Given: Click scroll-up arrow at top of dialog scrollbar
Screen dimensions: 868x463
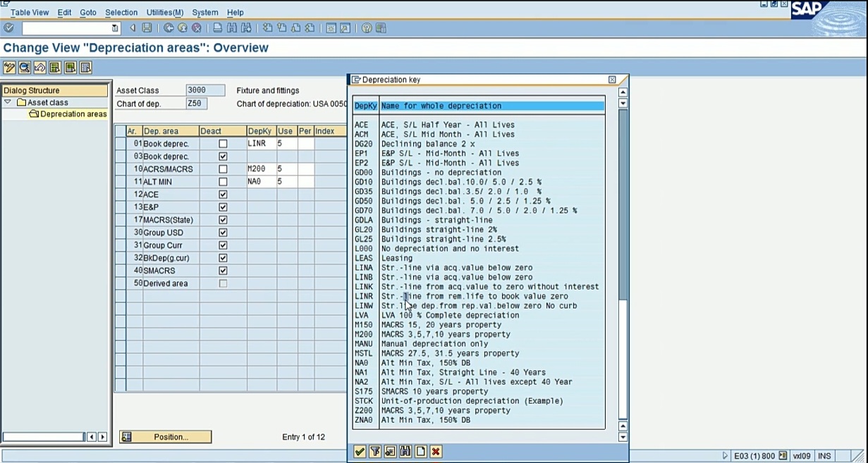Looking at the screenshot, I should pos(623,92).
